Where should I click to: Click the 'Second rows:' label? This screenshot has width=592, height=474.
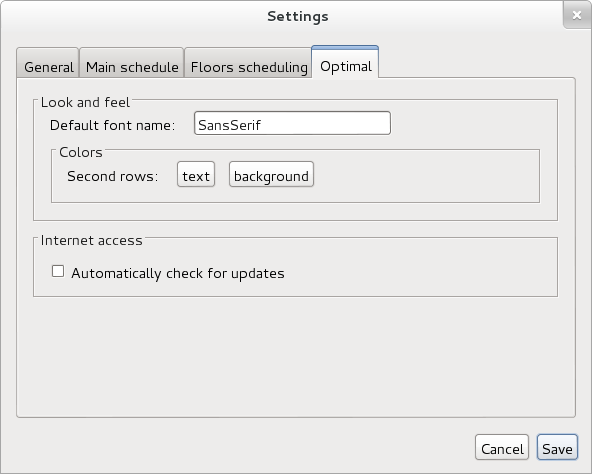(x=113, y=176)
